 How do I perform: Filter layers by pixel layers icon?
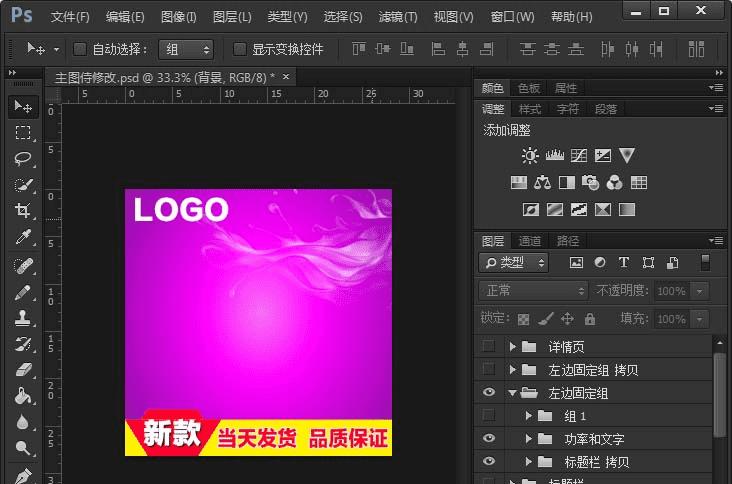pos(576,263)
